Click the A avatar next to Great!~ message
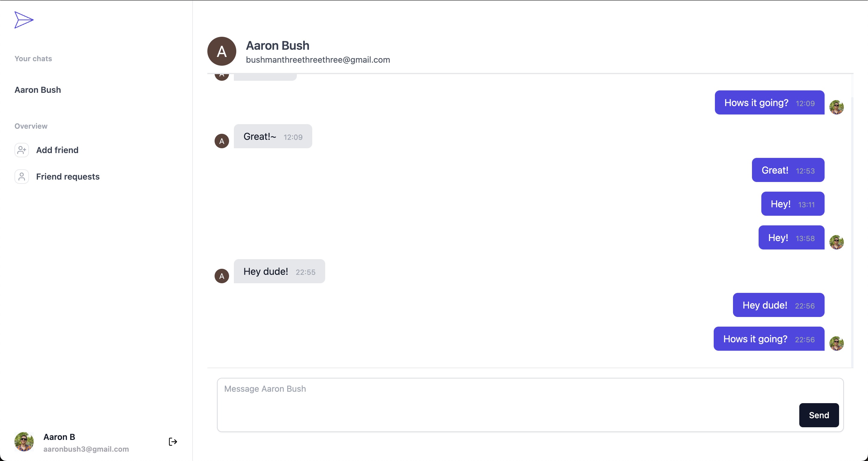 tap(222, 141)
